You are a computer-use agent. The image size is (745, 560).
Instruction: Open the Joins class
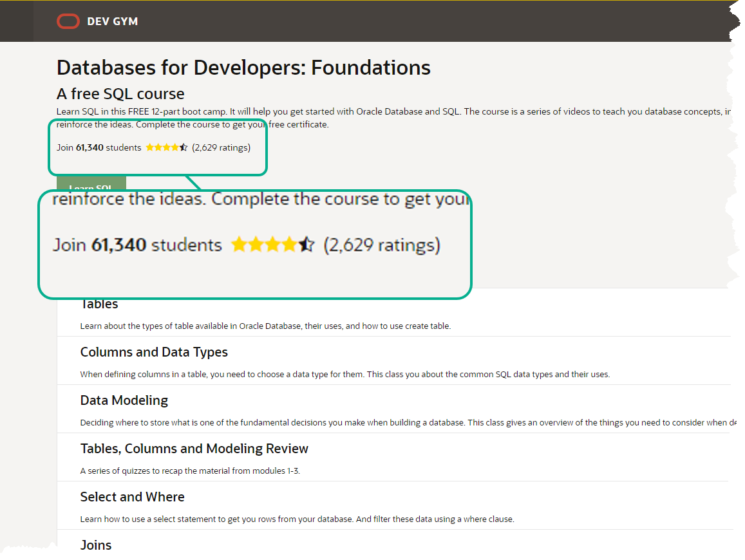(96, 545)
